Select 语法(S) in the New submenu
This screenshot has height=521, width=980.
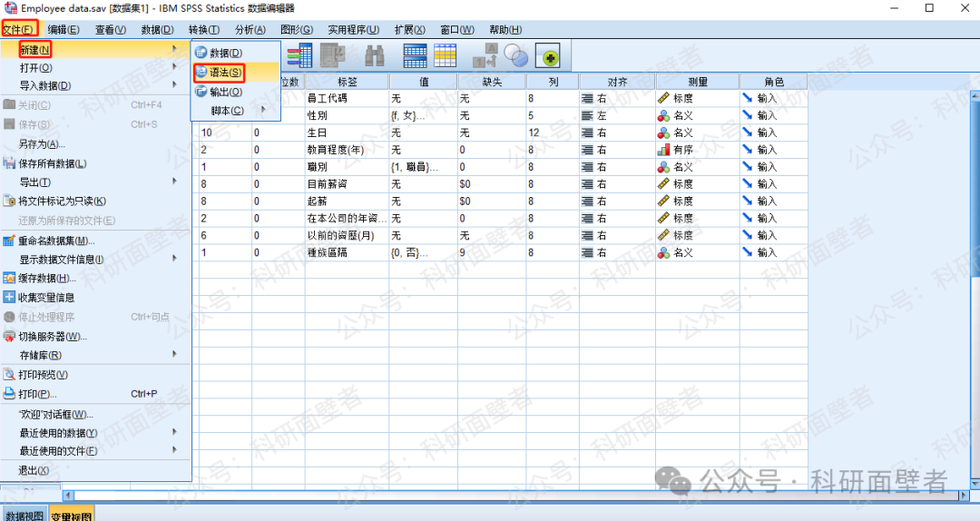(x=236, y=73)
